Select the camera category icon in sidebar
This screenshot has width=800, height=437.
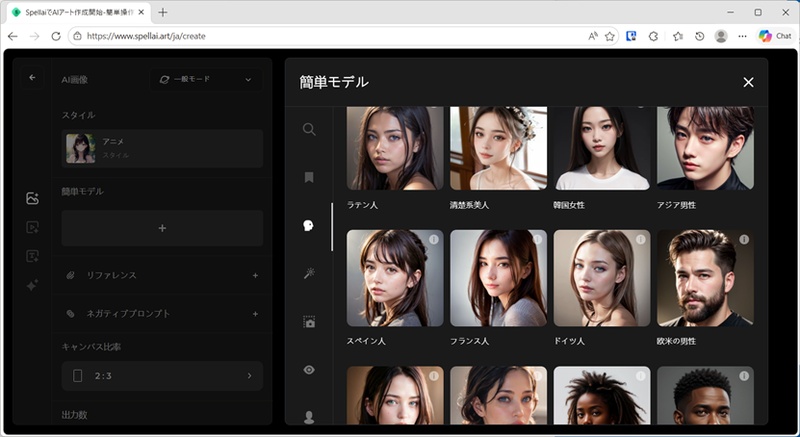point(309,322)
